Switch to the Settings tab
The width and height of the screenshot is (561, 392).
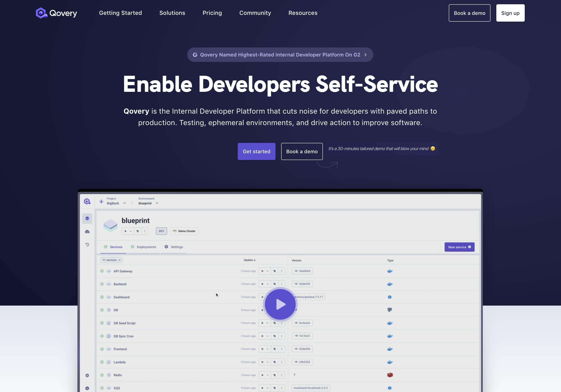tap(176, 246)
